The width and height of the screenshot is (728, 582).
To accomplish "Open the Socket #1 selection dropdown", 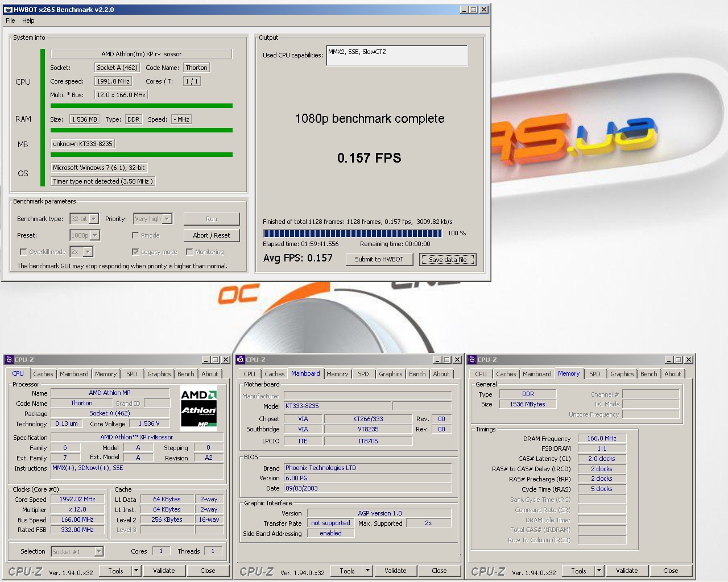I will pos(99,551).
